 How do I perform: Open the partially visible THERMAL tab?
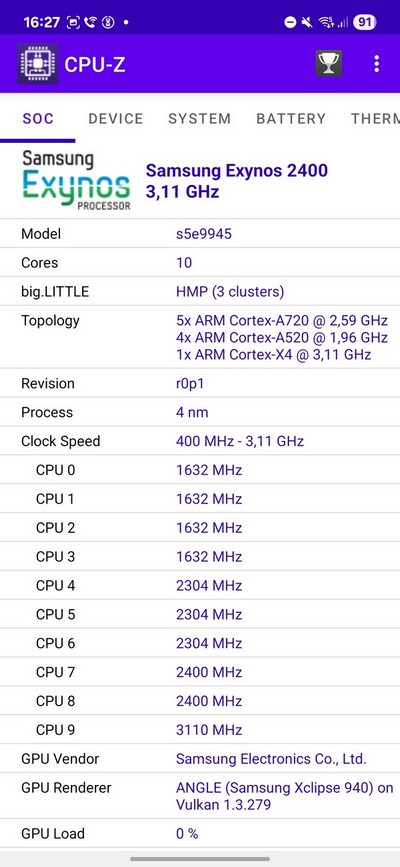click(375, 118)
